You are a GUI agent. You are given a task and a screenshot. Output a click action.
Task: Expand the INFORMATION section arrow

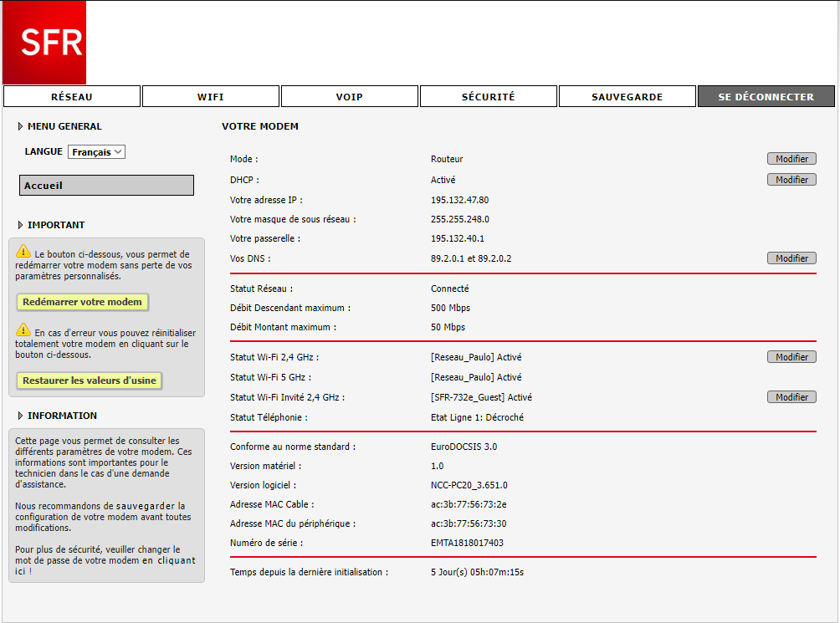20,416
